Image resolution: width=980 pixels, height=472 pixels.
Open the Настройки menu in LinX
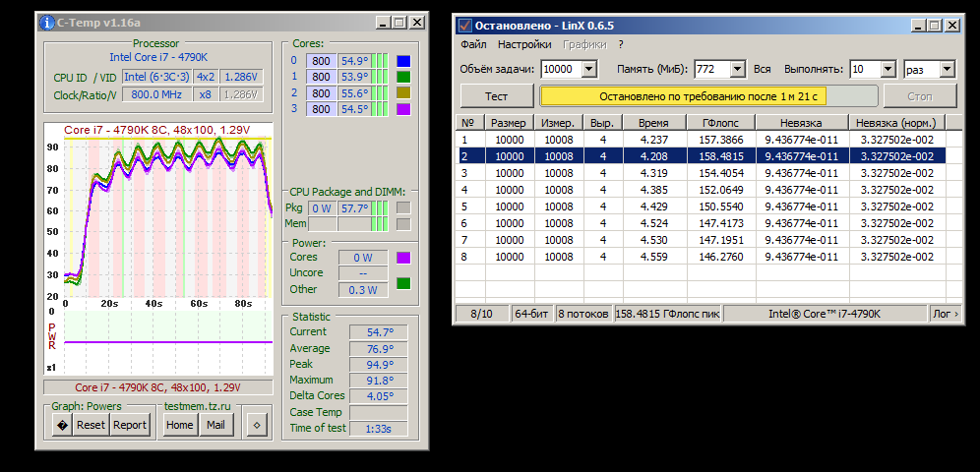click(x=524, y=45)
